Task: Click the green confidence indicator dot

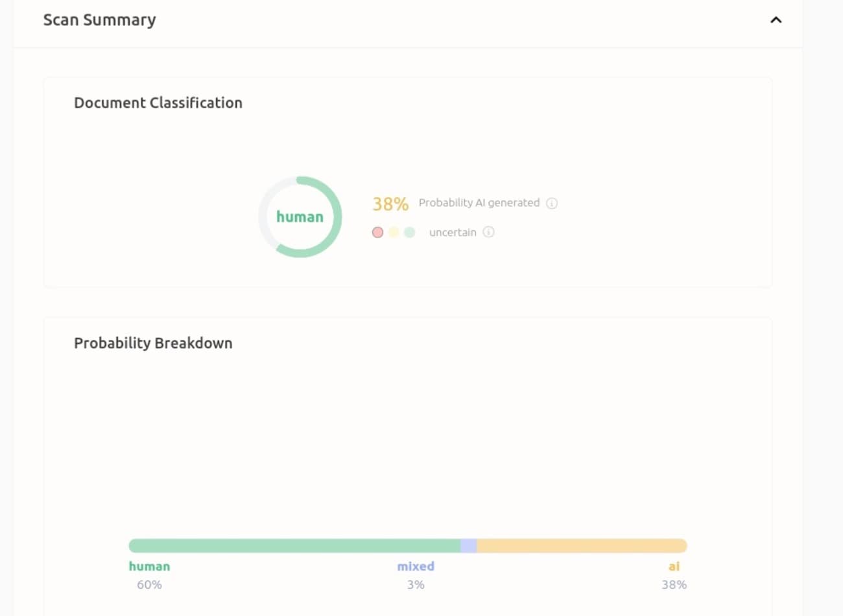Action: [x=409, y=232]
